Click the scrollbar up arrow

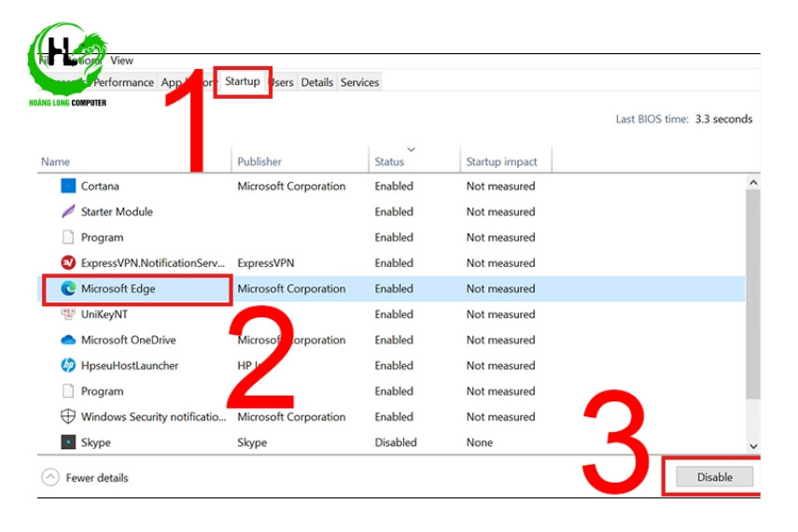tap(754, 182)
